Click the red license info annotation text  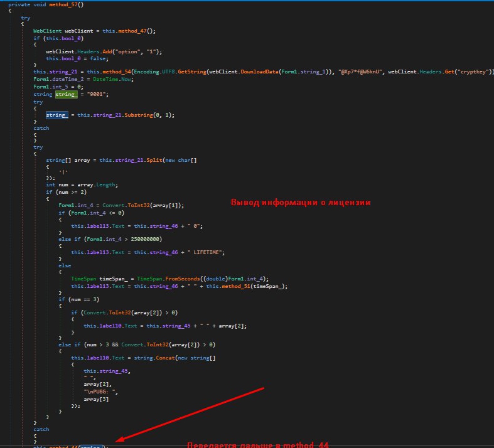pos(301,203)
